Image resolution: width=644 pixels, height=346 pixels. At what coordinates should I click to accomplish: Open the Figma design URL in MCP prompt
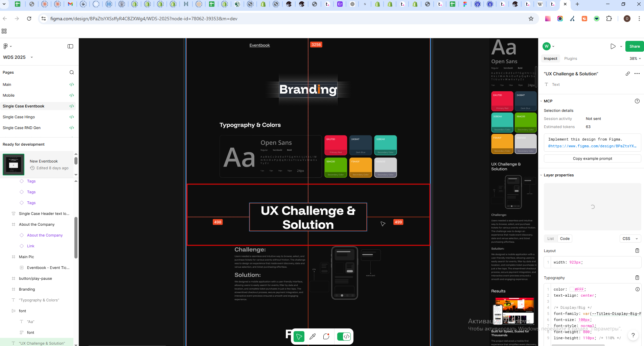(593, 146)
